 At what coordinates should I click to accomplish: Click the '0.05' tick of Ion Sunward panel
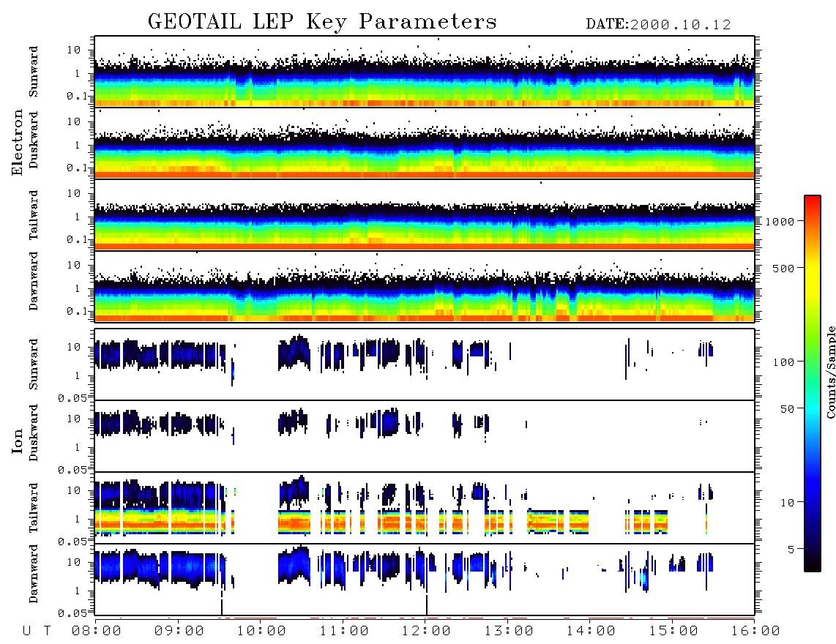[72, 398]
